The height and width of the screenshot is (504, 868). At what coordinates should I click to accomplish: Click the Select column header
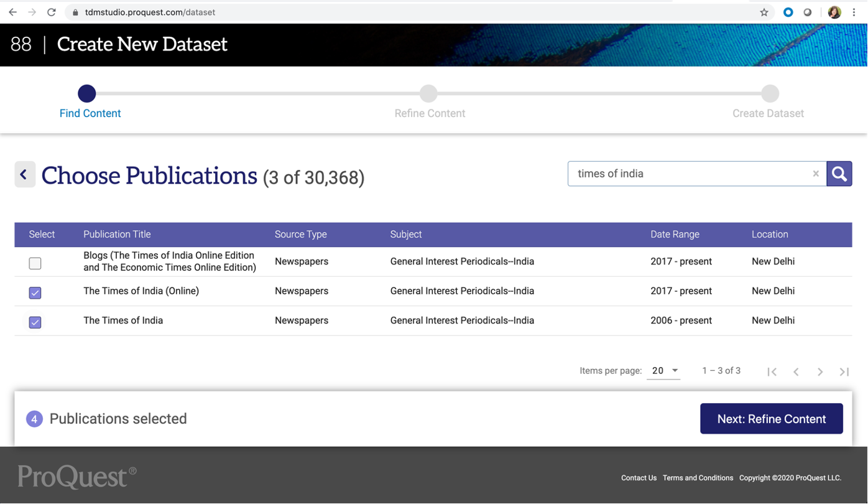pyautogui.click(x=42, y=235)
